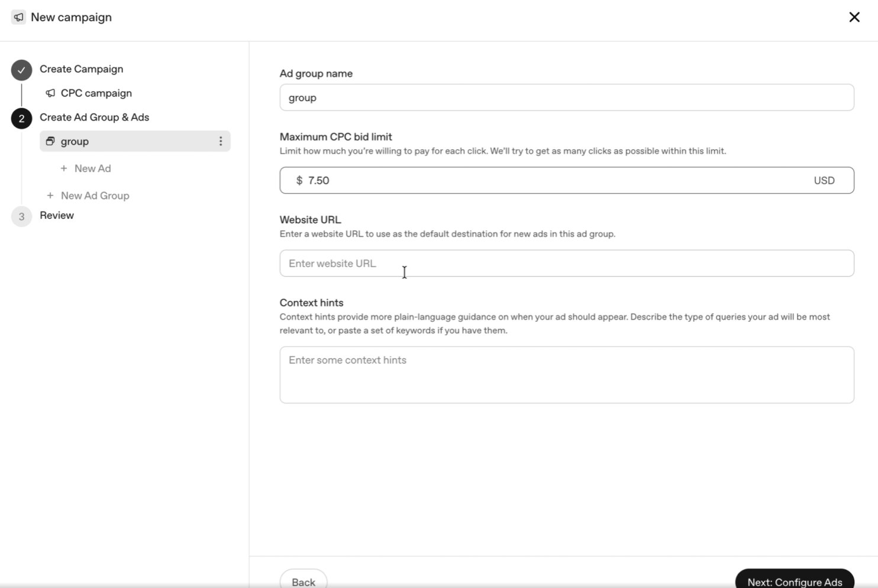
Task: Select the CPC campaign step
Action: (96, 93)
